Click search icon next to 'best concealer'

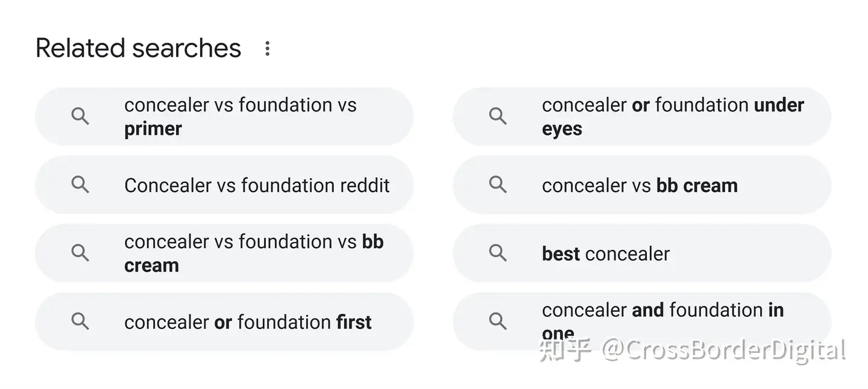coord(498,252)
